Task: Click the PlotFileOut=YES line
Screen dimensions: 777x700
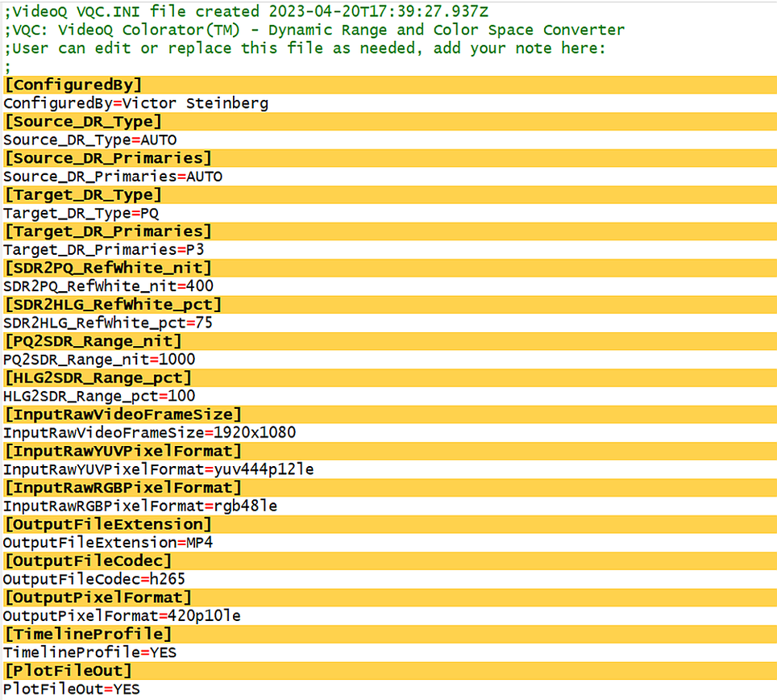Action: coord(72,689)
